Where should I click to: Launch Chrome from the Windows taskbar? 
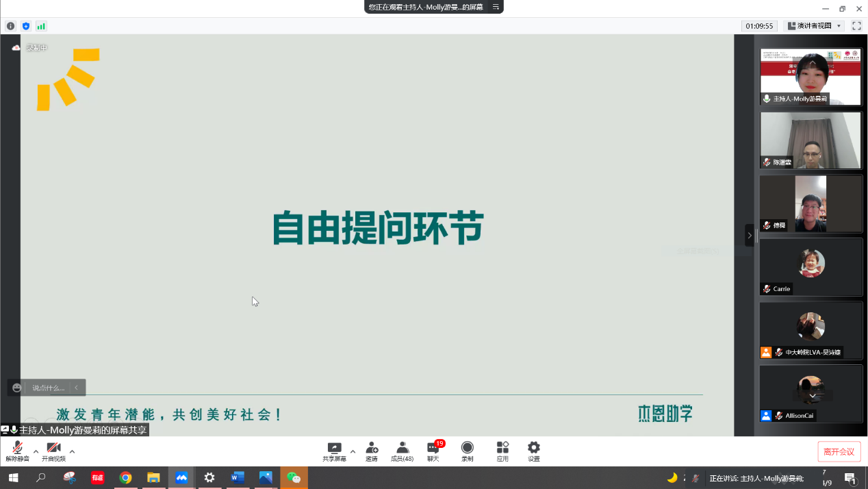(126, 477)
